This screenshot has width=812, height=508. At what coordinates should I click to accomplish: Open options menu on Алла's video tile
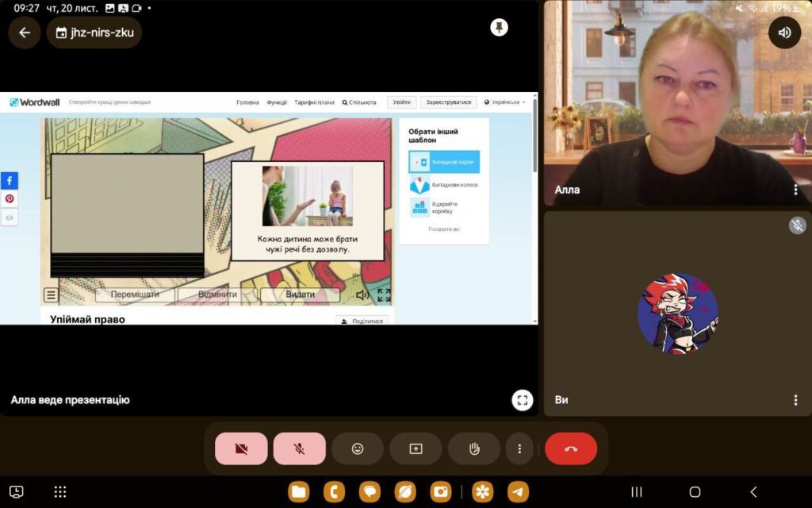click(795, 190)
